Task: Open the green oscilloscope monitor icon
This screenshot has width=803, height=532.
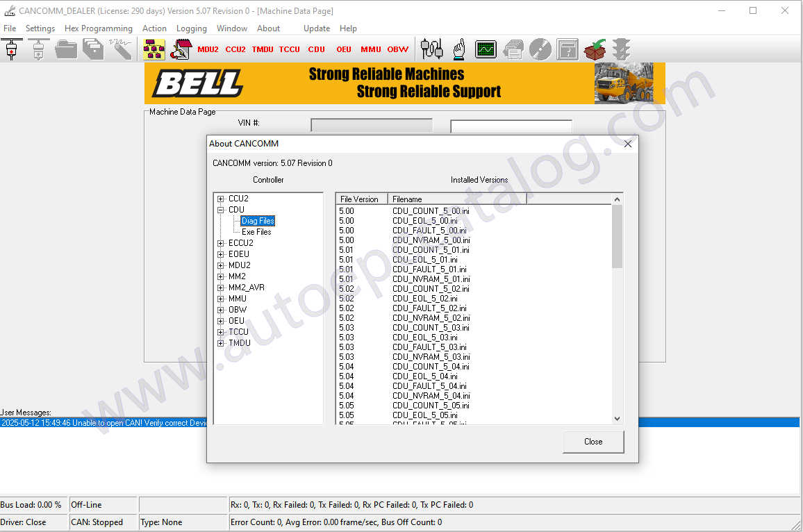Action: (486, 49)
